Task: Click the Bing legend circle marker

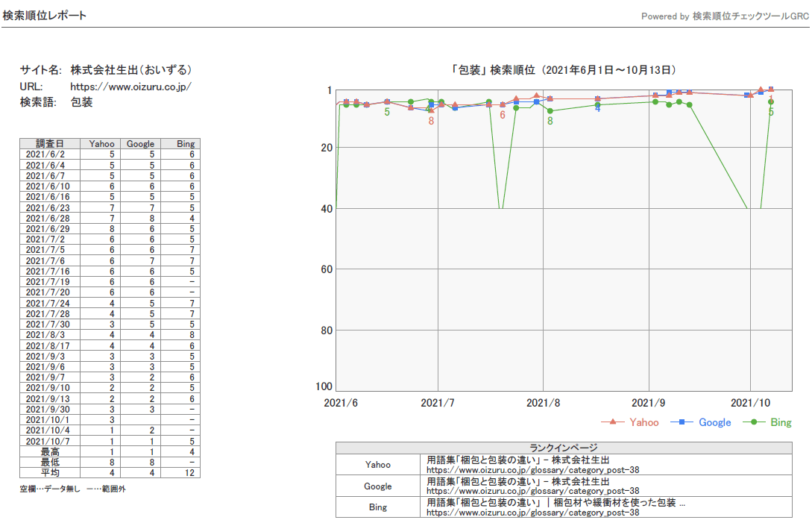Action: click(x=754, y=422)
